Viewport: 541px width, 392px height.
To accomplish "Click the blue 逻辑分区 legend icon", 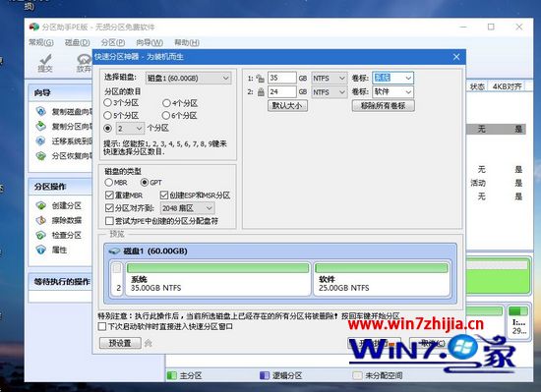I will [x=265, y=375].
